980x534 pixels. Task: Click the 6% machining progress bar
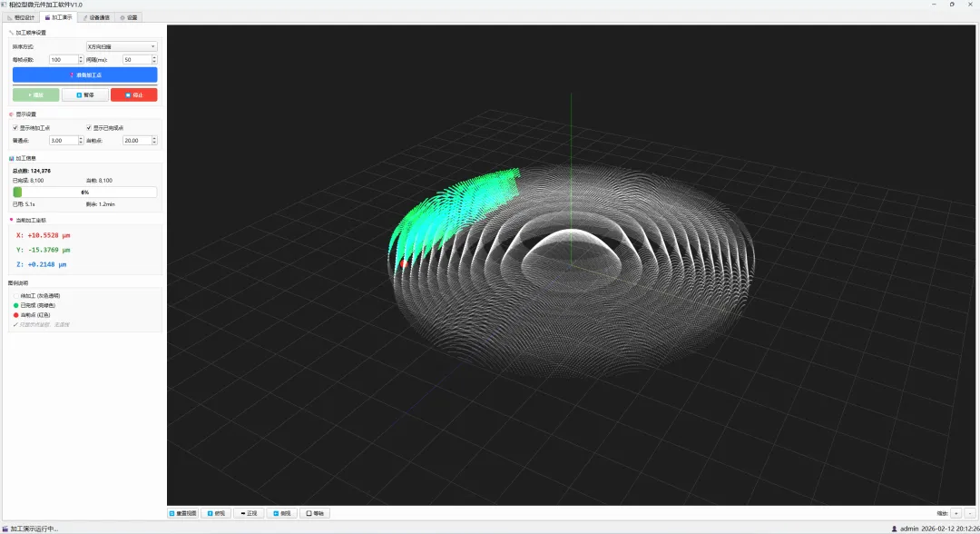coord(85,193)
